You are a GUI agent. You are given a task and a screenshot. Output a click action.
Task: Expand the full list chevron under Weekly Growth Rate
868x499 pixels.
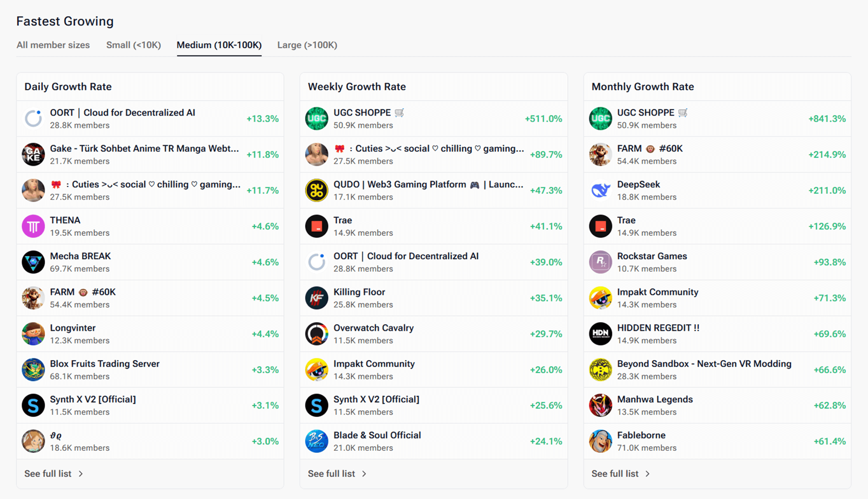click(x=365, y=473)
